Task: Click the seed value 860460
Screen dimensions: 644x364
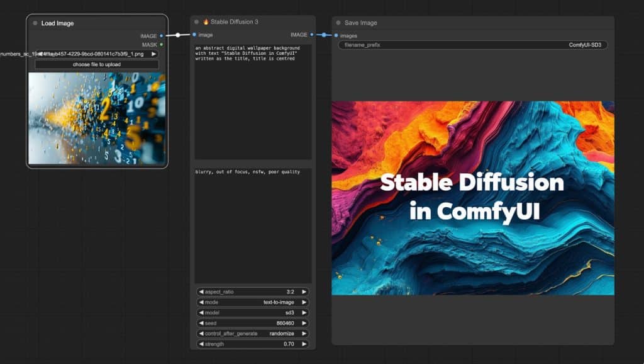Action: 285,323
